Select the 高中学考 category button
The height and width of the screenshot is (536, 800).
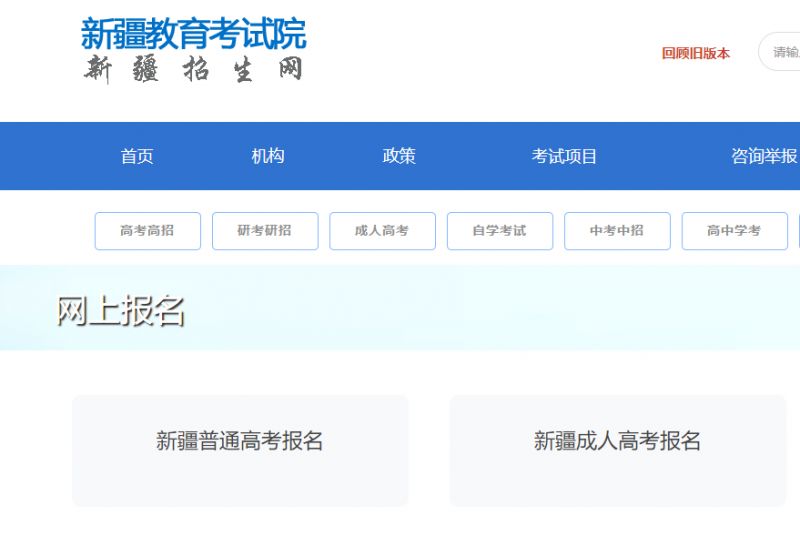point(735,231)
